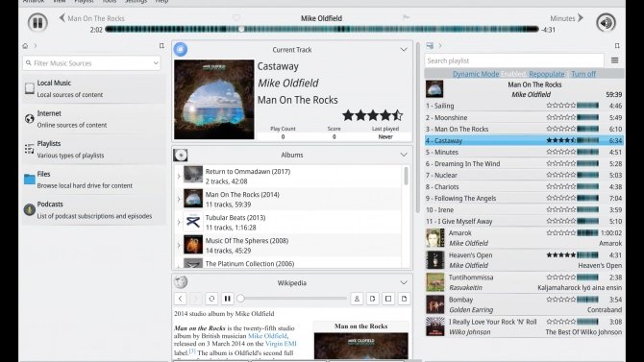Browse the Files category
This screenshot has width=644, height=362.
point(94,180)
